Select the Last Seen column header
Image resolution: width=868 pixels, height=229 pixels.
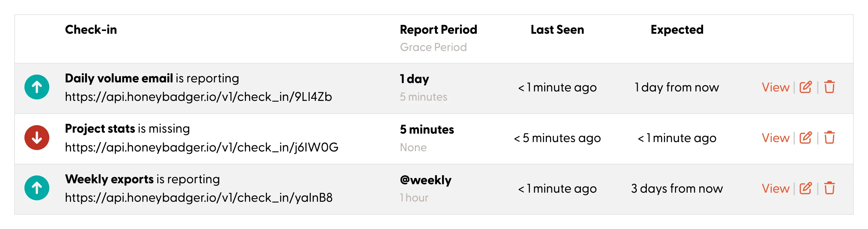click(x=557, y=30)
